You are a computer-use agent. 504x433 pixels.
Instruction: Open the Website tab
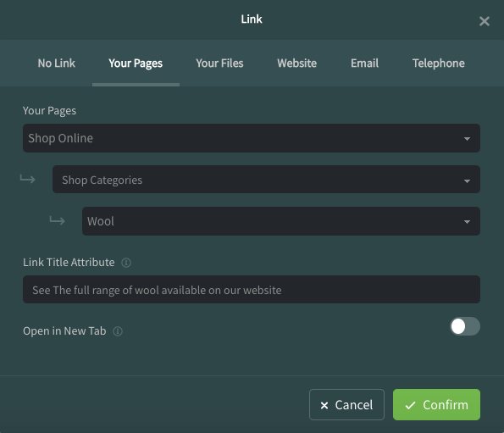tap(297, 63)
